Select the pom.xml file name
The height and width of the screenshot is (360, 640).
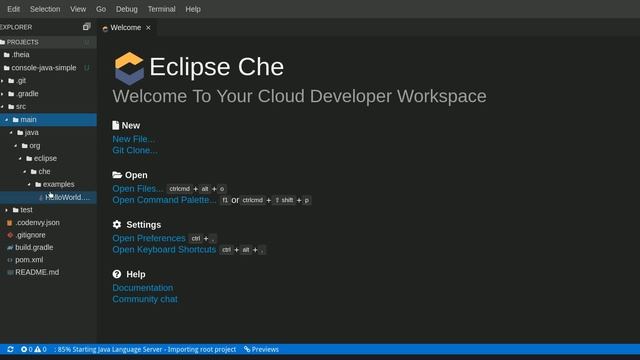[x=29, y=260]
